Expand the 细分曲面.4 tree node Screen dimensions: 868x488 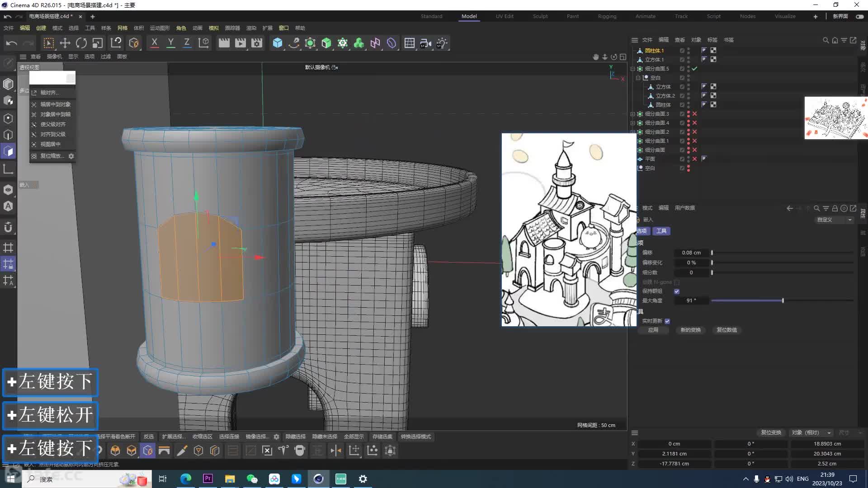(633, 123)
